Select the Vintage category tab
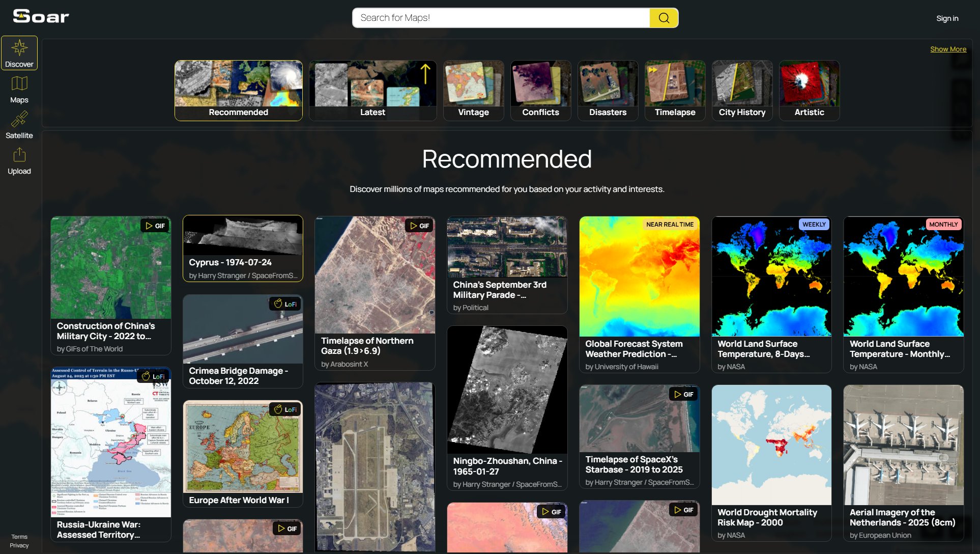The image size is (980, 554). (x=474, y=91)
